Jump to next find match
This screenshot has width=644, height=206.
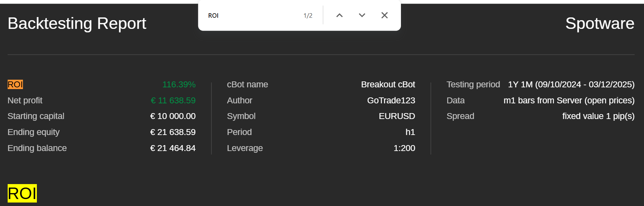[x=362, y=15]
